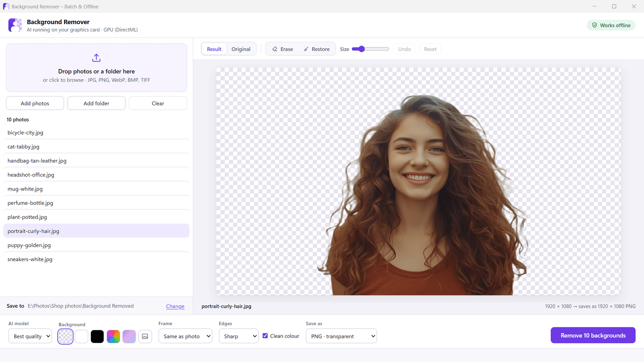The width and height of the screenshot is (644, 362).
Task: Select cat-tabby.jpg in the list
Action: click(x=96, y=146)
